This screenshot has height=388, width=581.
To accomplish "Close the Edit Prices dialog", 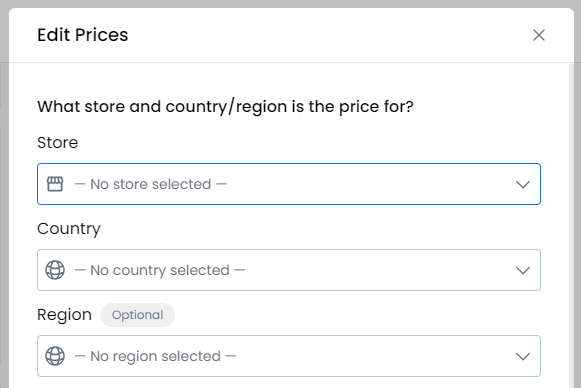I will [539, 35].
